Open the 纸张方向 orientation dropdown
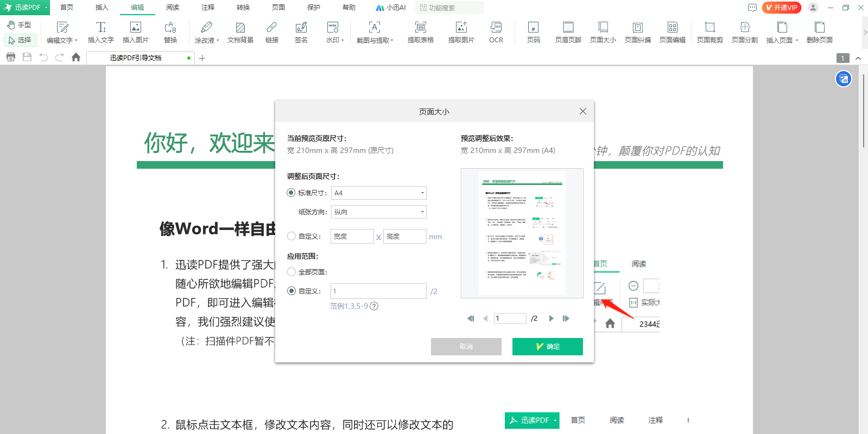868x434 pixels. coord(379,212)
